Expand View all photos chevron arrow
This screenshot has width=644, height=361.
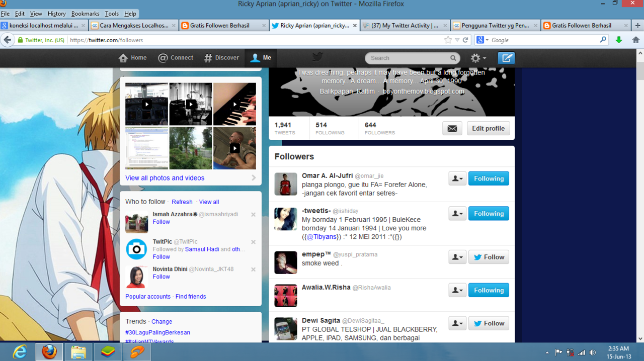[x=254, y=178]
